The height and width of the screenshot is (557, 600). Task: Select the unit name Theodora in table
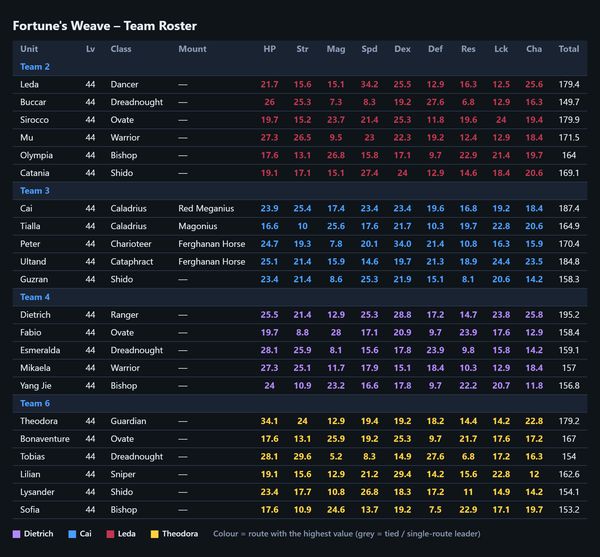click(39, 421)
